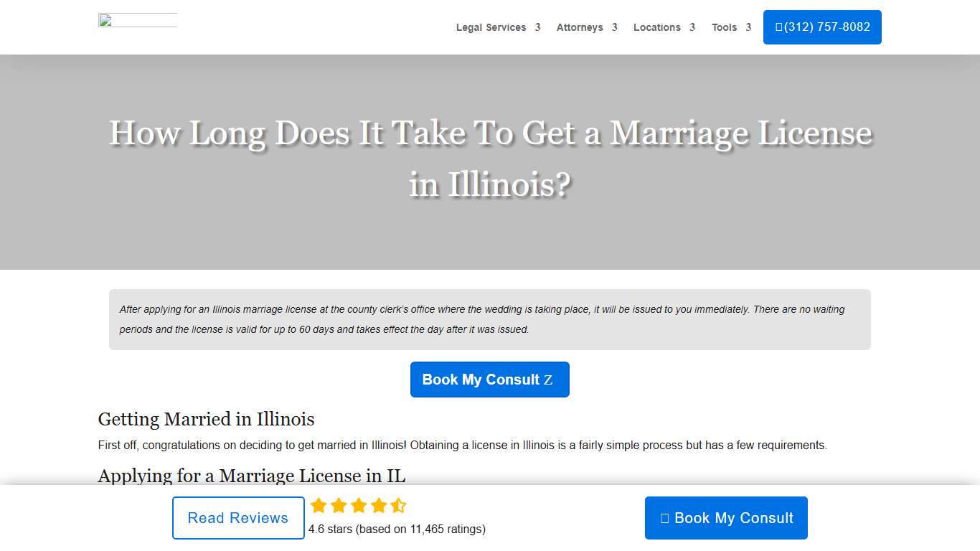Click Book My Consult below the summary
The image size is (980, 551).
[x=489, y=380]
